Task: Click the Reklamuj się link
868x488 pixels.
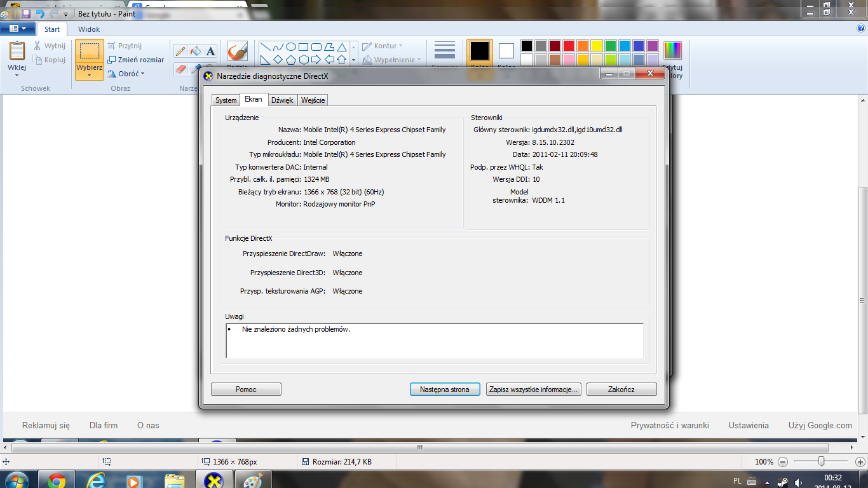Action: pos(46,426)
